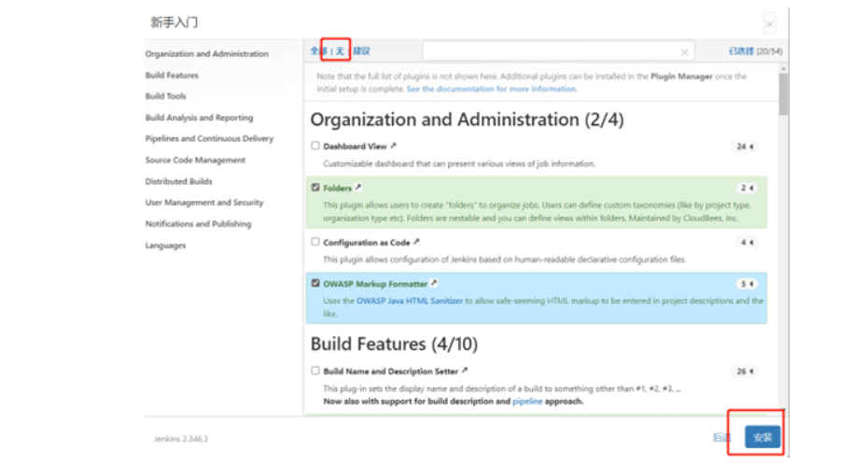Screen dimensions: 868x464
Task: Go back with the 后退 button
Action: click(x=721, y=438)
